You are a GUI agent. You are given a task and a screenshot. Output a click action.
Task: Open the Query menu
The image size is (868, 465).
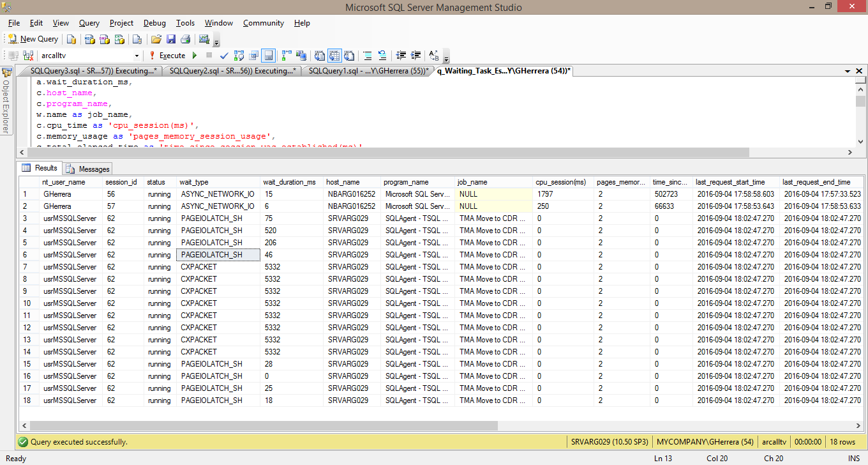tap(89, 23)
